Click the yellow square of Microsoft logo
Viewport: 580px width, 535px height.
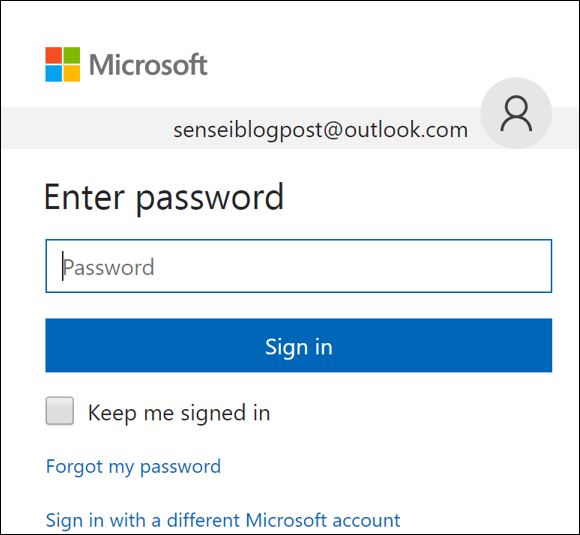(72, 73)
